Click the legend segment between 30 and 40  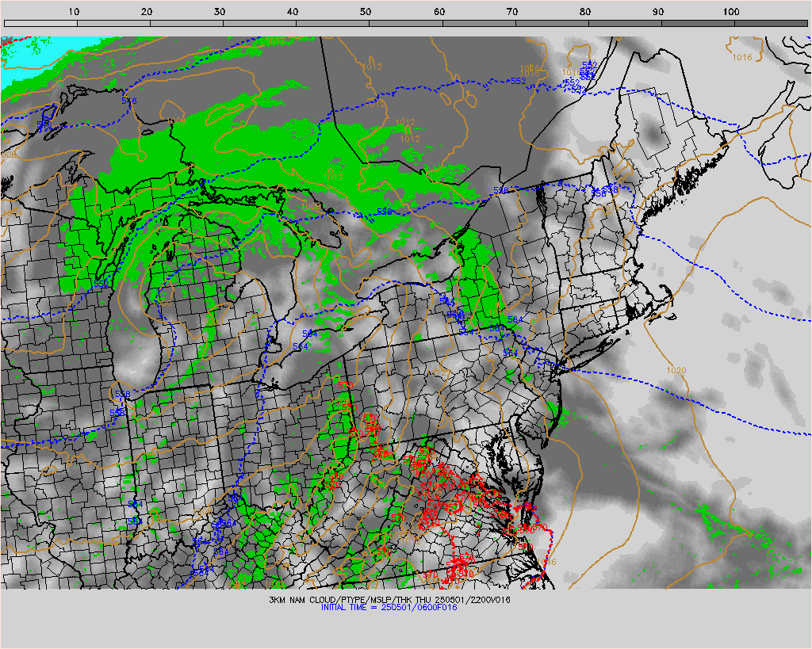(x=260, y=23)
